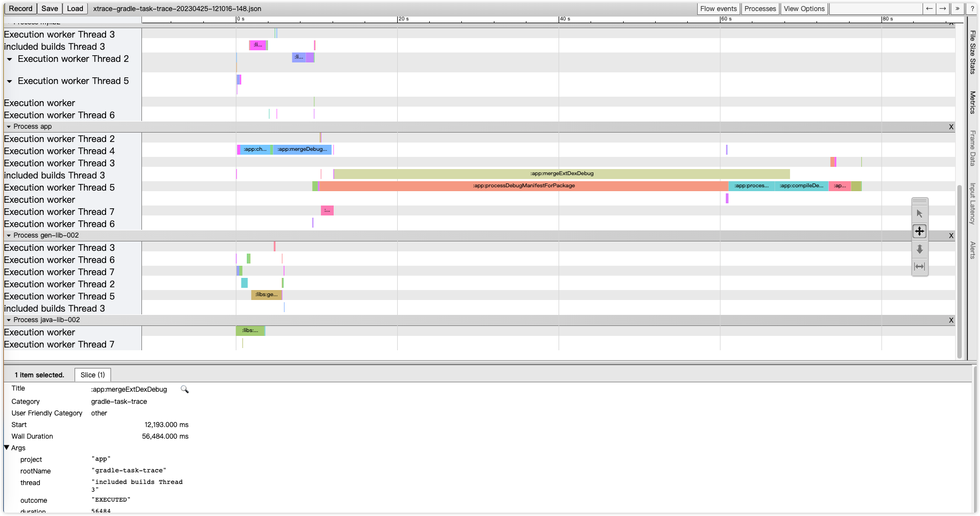This screenshot has width=980, height=516.
Task: Select the :app:ch... slice
Action: tap(255, 149)
